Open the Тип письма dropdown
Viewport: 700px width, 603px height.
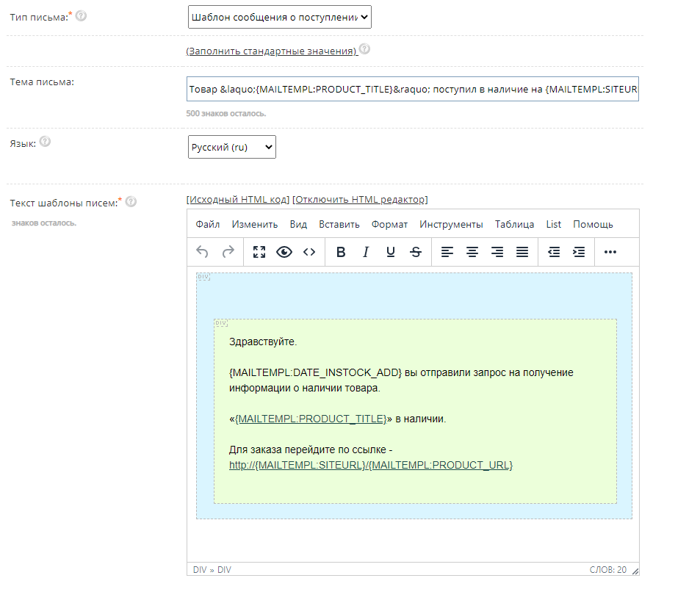279,17
